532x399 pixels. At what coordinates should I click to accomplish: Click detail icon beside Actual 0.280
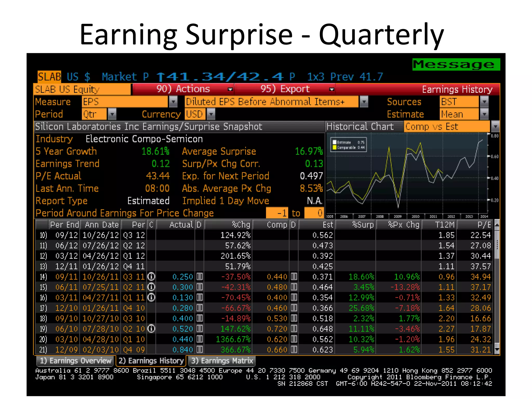click(199, 308)
